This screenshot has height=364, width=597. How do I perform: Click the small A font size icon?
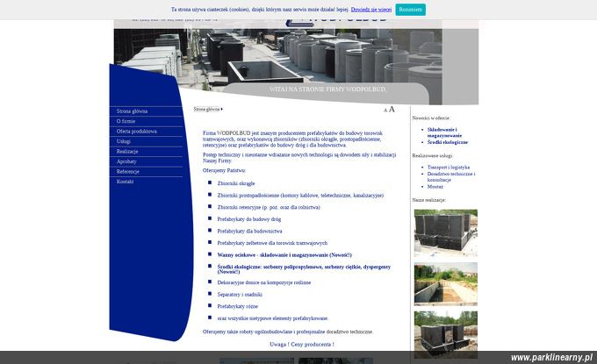pyautogui.click(x=385, y=111)
